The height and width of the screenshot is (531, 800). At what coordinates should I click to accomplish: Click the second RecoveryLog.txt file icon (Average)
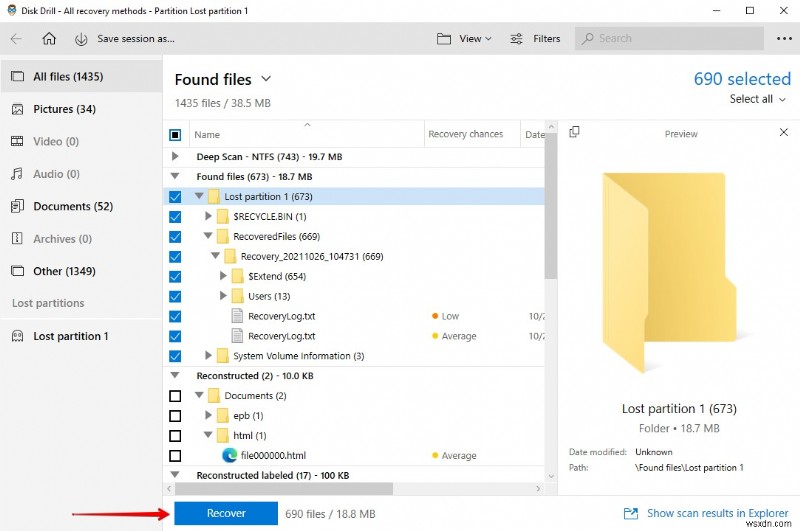237,336
